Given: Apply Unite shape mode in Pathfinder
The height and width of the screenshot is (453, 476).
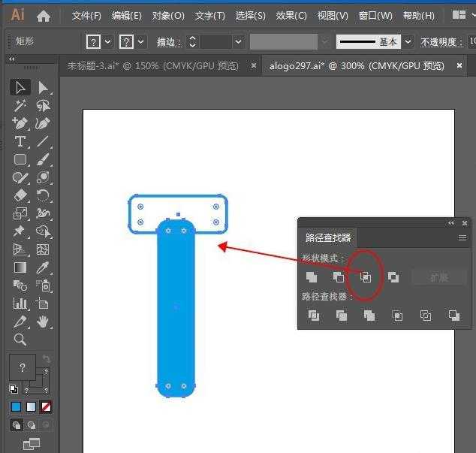Looking at the screenshot, I should 311,277.
